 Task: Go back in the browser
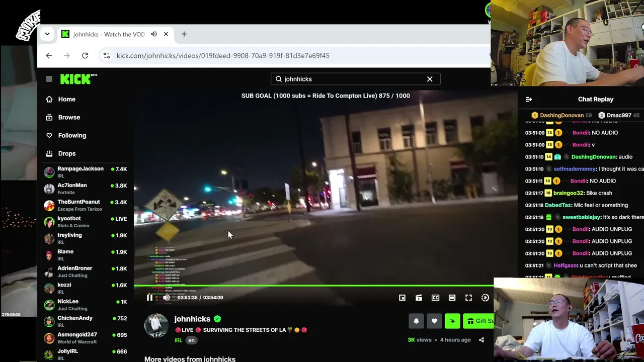click(x=49, y=56)
